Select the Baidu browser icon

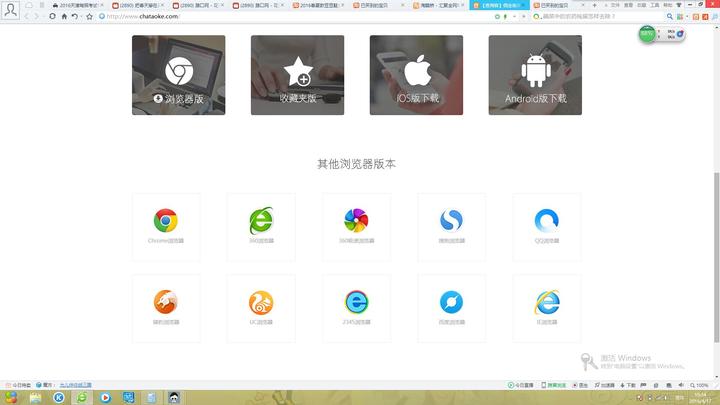451,302
